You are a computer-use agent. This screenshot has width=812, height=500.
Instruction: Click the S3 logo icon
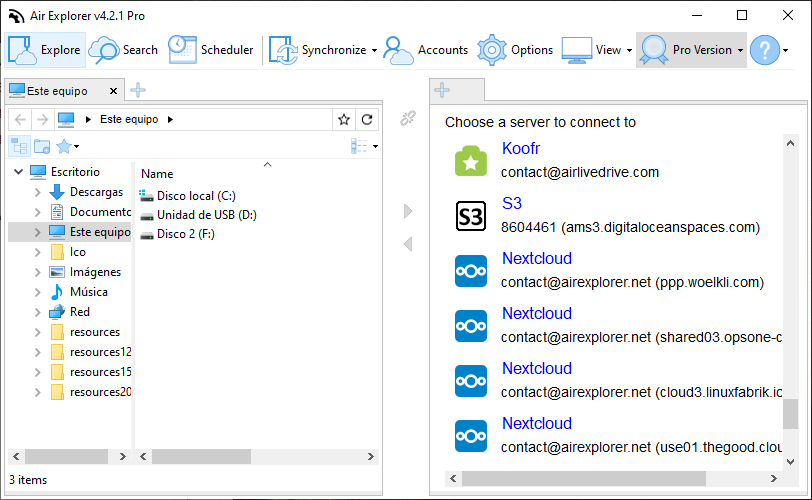(x=471, y=215)
